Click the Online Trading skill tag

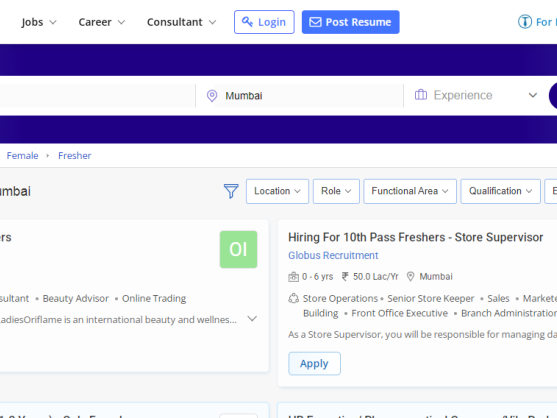pyautogui.click(x=154, y=298)
